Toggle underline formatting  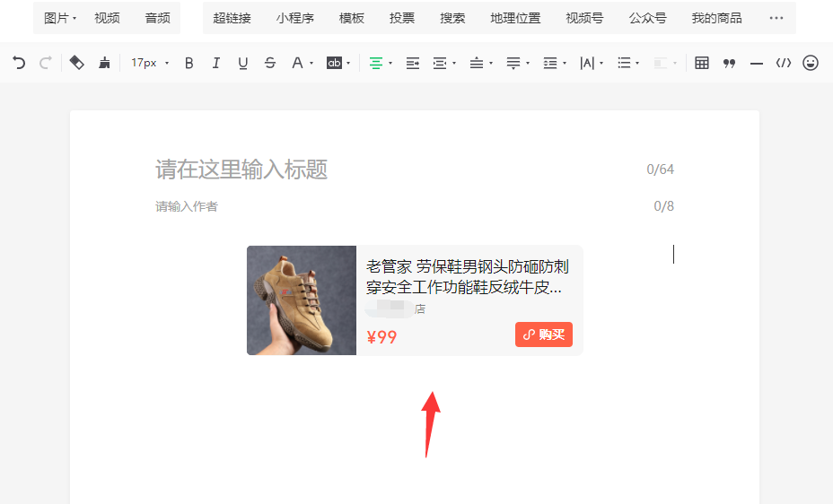[242, 63]
